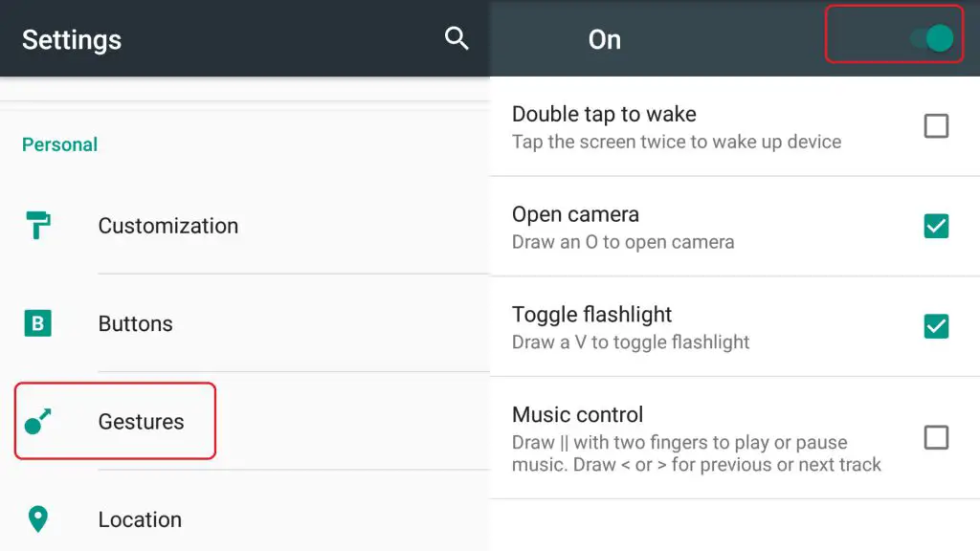The height and width of the screenshot is (551, 980).
Task: Tap the Gestures icon
Action: (37, 421)
